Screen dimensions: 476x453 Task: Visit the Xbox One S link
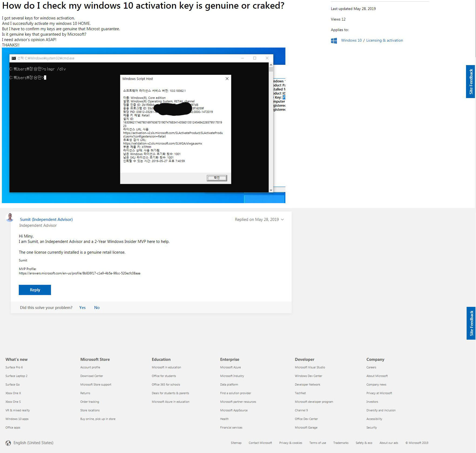[13, 402]
